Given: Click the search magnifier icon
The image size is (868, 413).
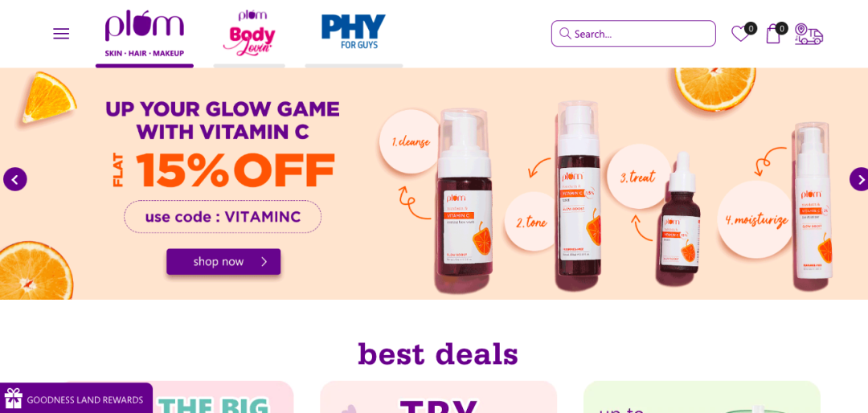Looking at the screenshot, I should tap(565, 34).
